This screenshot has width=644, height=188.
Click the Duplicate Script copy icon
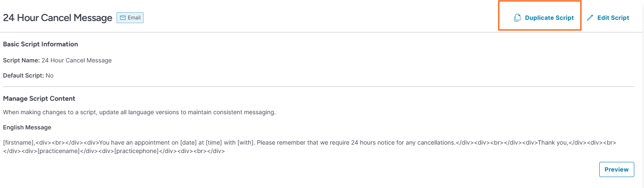[x=517, y=18]
